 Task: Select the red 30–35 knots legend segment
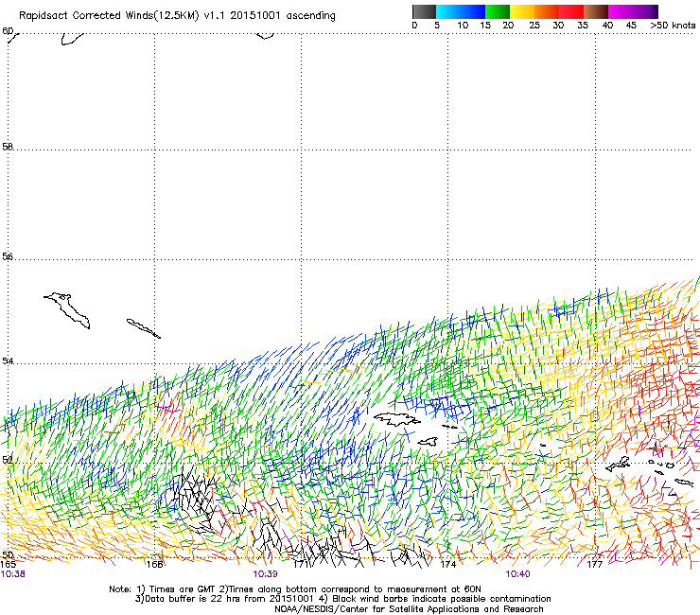click(x=571, y=11)
